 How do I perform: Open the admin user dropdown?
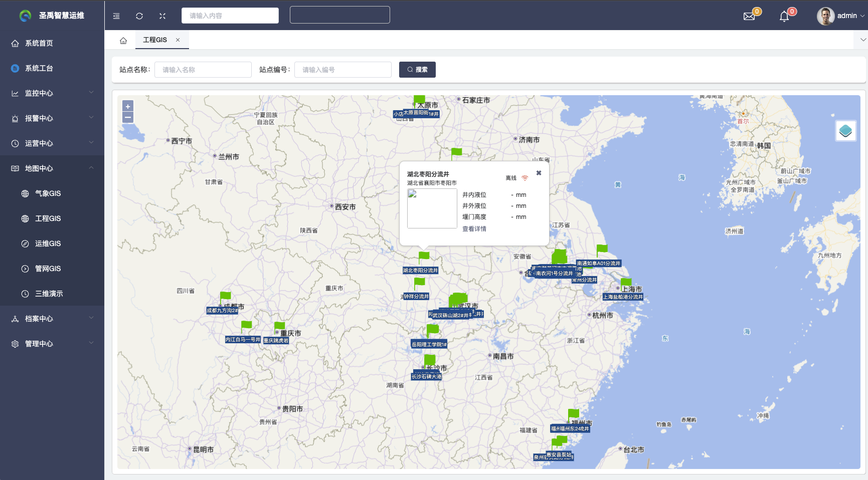[841, 16]
